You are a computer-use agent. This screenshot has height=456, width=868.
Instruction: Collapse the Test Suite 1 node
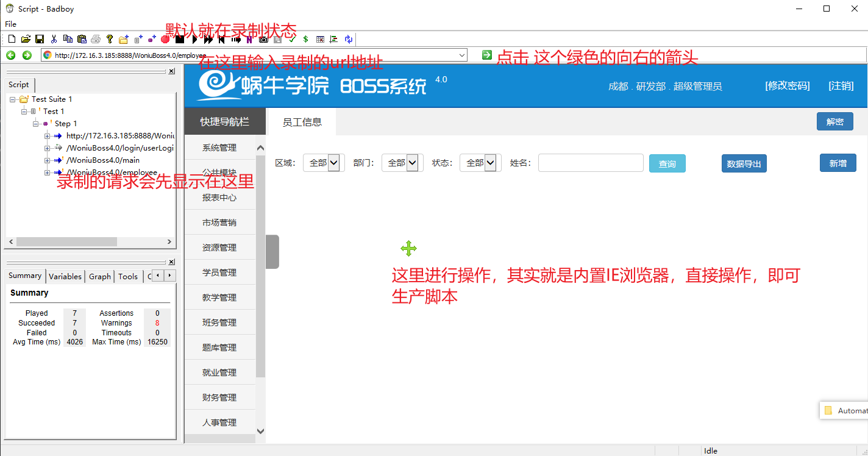13,99
